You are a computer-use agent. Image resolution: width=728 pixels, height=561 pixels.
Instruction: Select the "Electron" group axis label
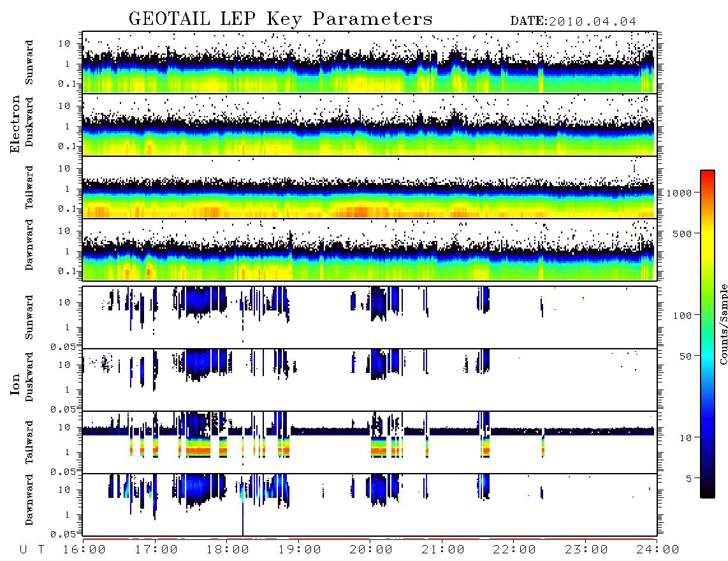coord(15,124)
